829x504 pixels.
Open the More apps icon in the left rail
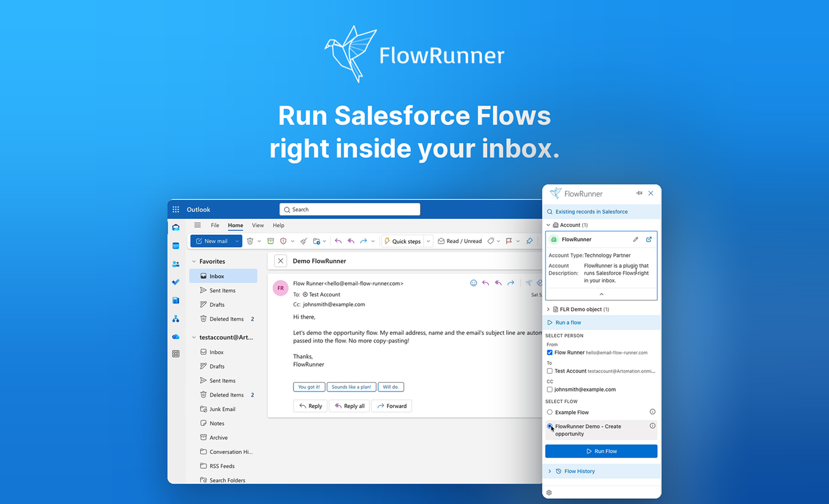point(176,354)
